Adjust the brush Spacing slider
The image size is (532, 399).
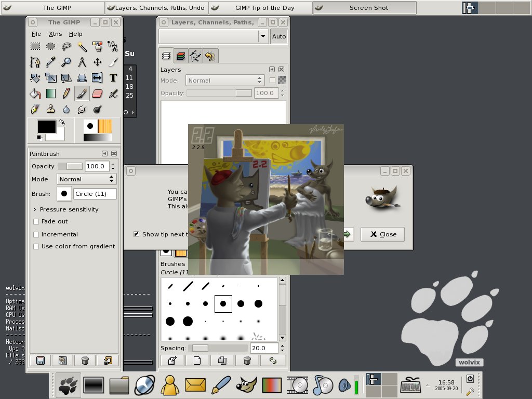218,348
